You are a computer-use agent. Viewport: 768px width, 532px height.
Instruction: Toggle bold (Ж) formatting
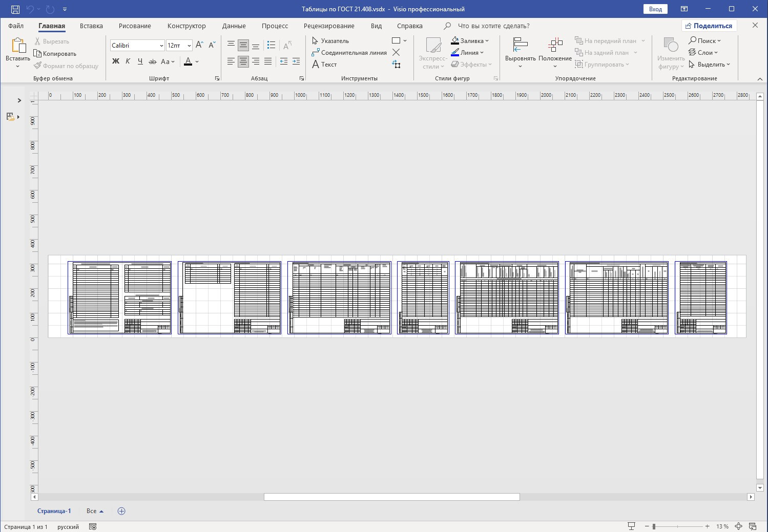tap(116, 61)
